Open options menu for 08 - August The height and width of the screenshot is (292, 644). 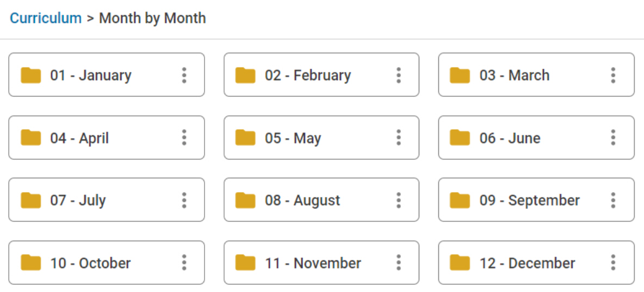click(x=399, y=200)
